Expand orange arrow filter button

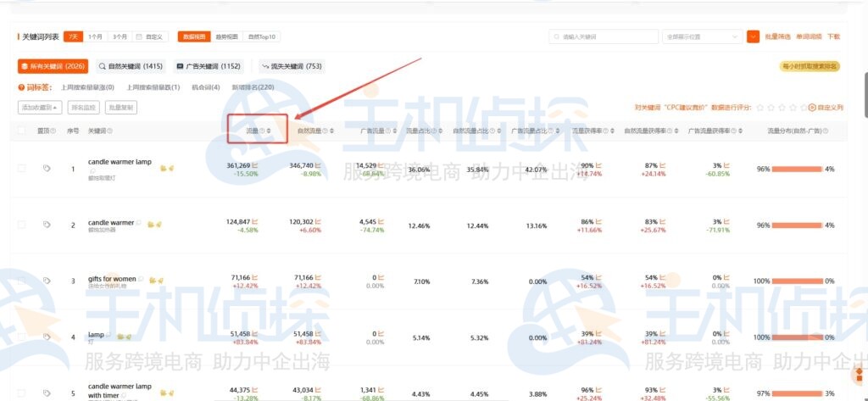[x=753, y=36]
